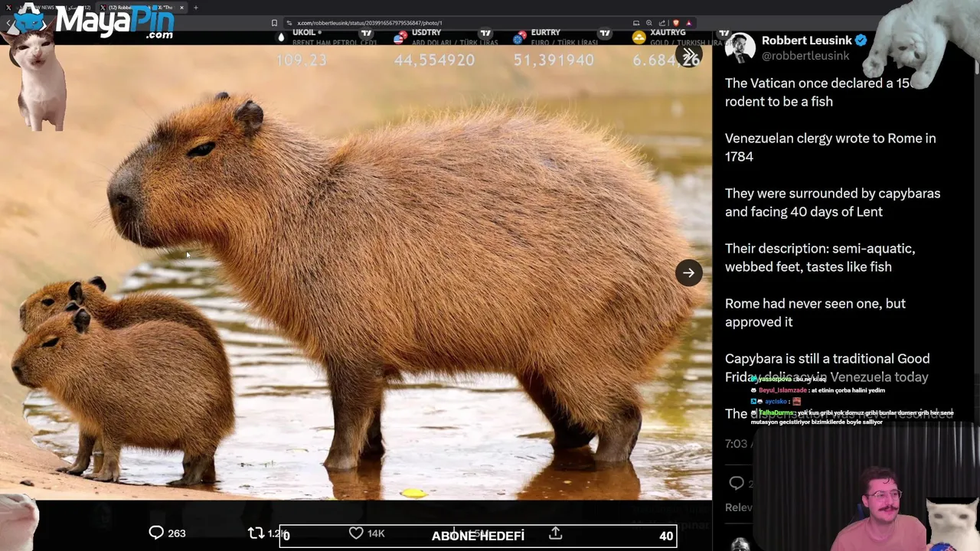
Task: Click the zoom magnifier icon in the address bar
Action: click(x=649, y=23)
